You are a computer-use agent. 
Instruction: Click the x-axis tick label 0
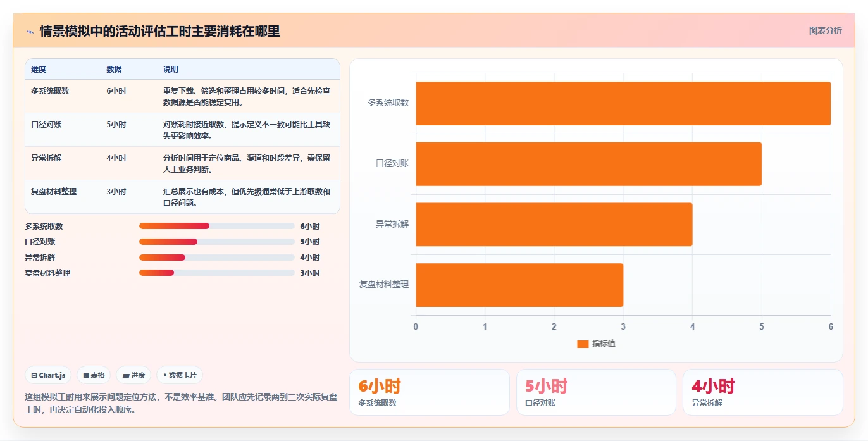click(416, 327)
